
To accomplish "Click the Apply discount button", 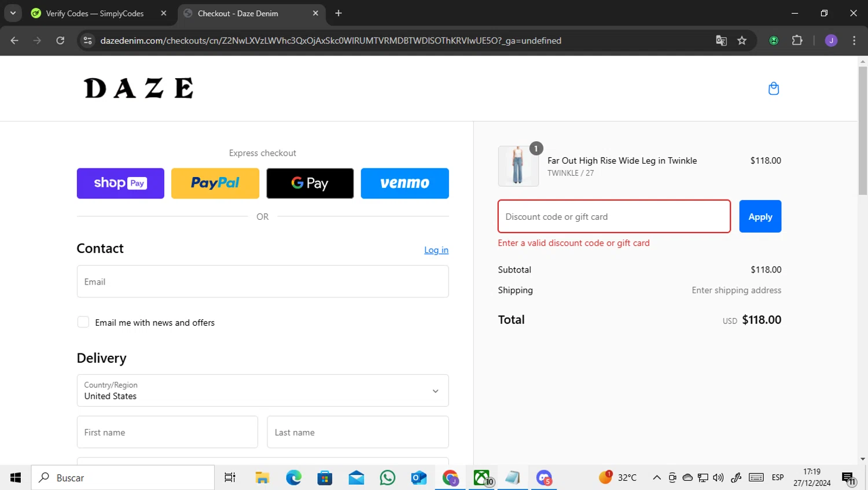I will tap(760, 216).
